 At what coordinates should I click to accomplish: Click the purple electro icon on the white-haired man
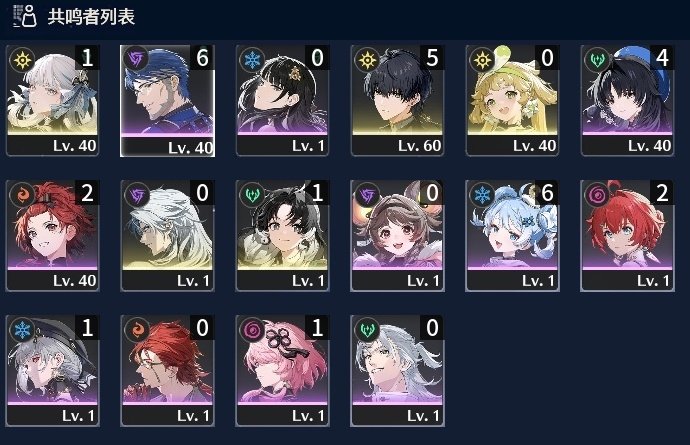click(137, 195)
